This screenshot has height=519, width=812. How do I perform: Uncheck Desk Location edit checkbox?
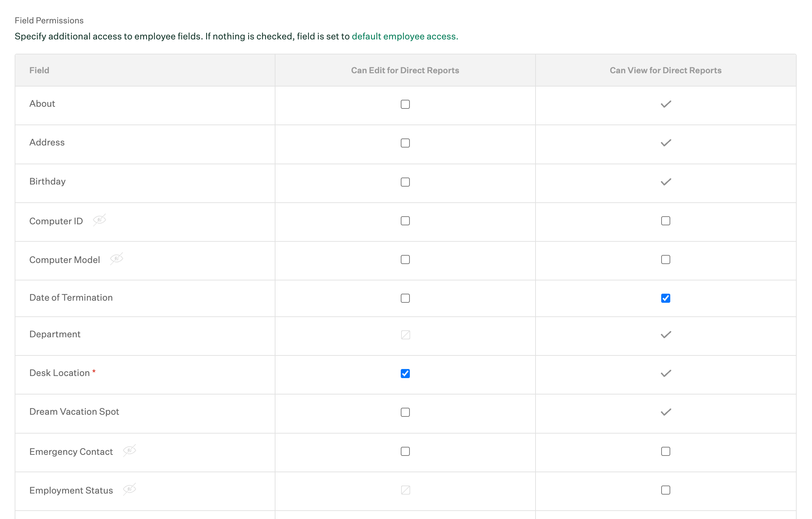[x=405, y=374]
